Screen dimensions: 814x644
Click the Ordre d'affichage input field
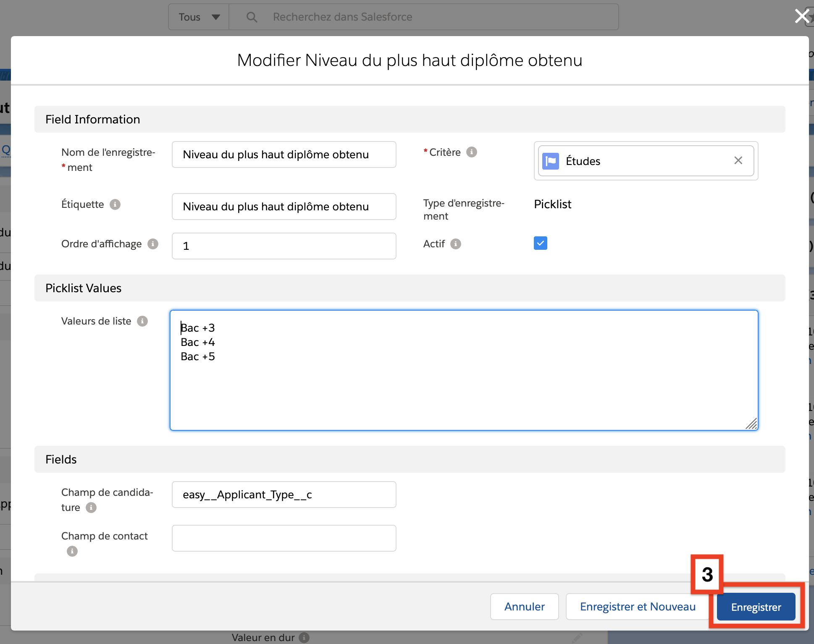click(284, 246)
